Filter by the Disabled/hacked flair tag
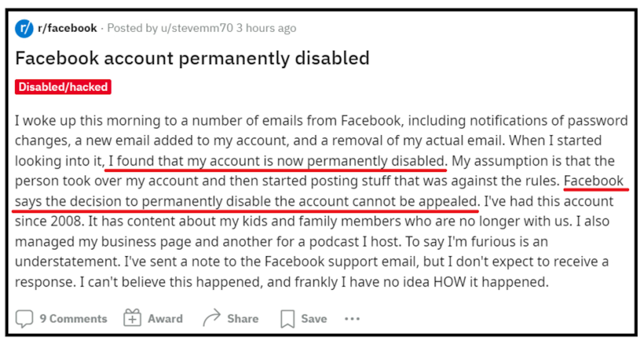 click(x=63, y=87)
